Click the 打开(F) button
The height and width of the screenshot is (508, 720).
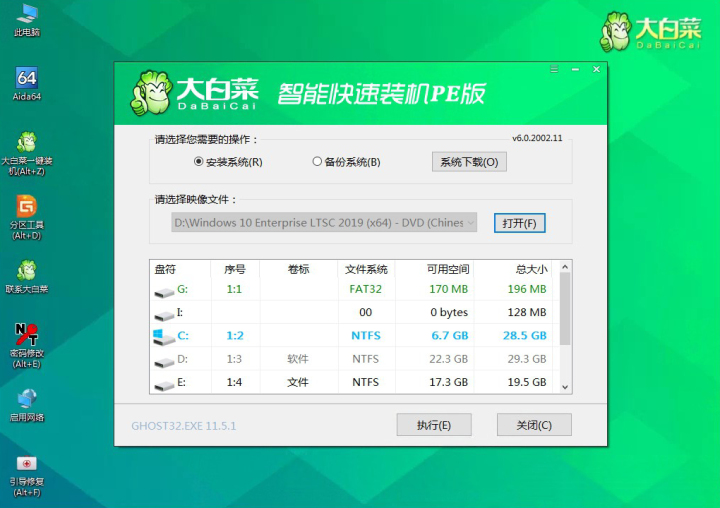point(519,223)
